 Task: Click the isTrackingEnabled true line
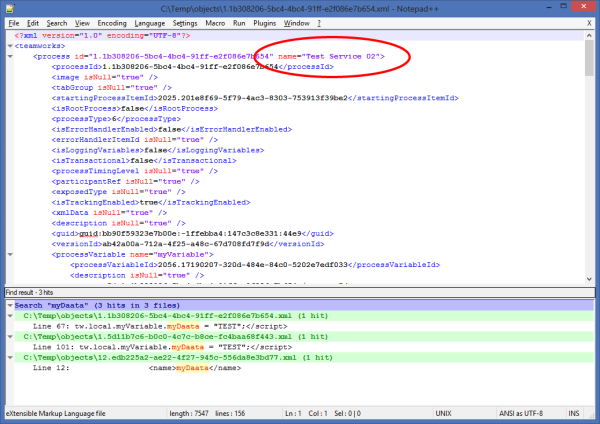click(151, 202)
